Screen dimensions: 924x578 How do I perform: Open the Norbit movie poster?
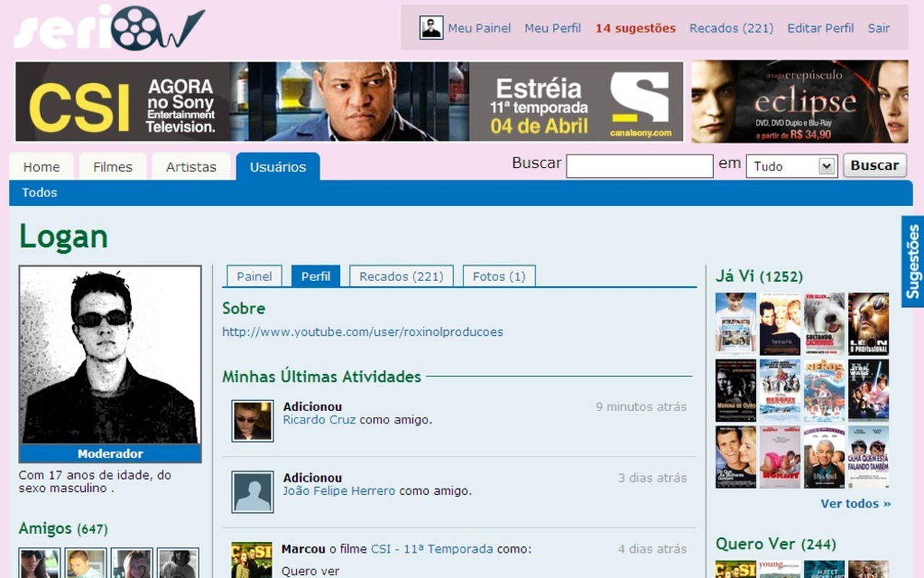coord(780,457)
